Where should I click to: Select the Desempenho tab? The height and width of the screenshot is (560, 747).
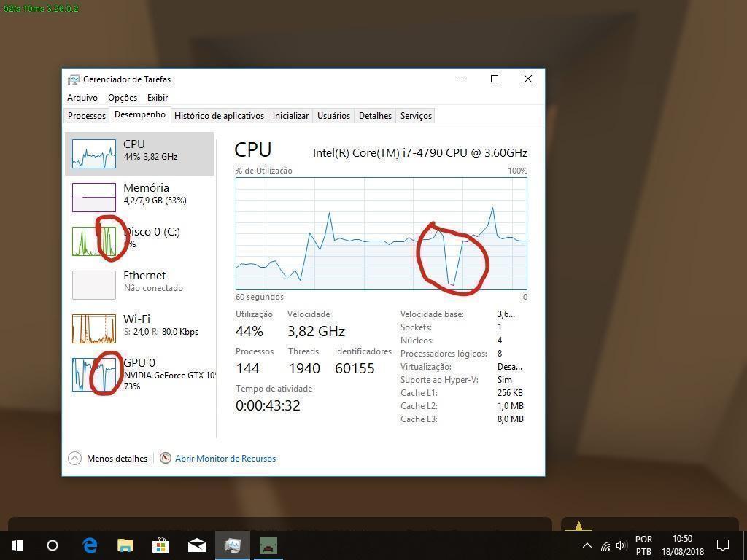coord(140,114)
